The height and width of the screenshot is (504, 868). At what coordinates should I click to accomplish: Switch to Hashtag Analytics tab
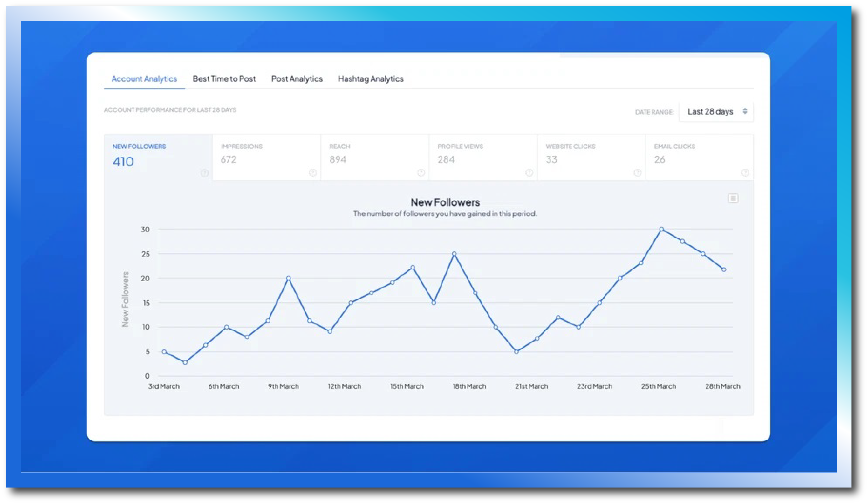point(371,79)
